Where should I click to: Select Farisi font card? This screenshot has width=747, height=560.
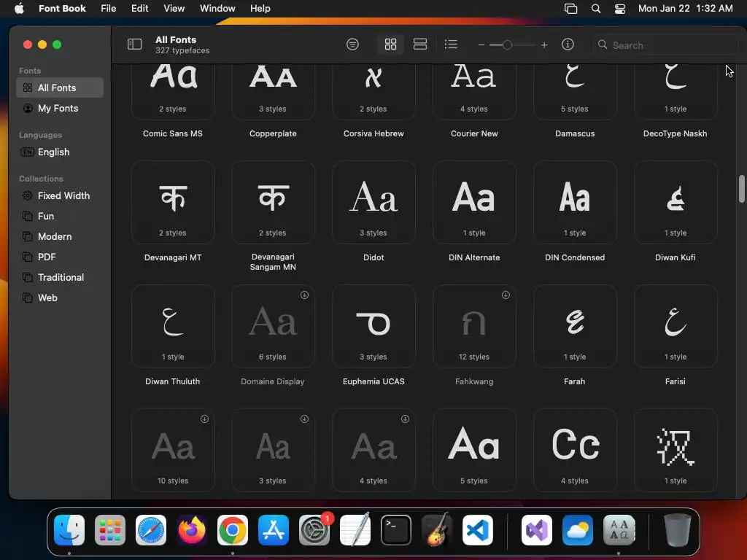pos(676,326)
